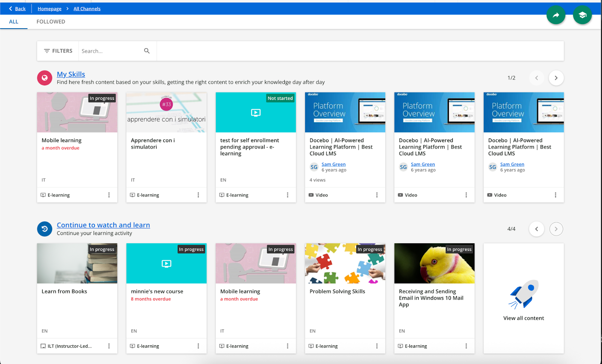Expand the Filters panel

point(58,51)
